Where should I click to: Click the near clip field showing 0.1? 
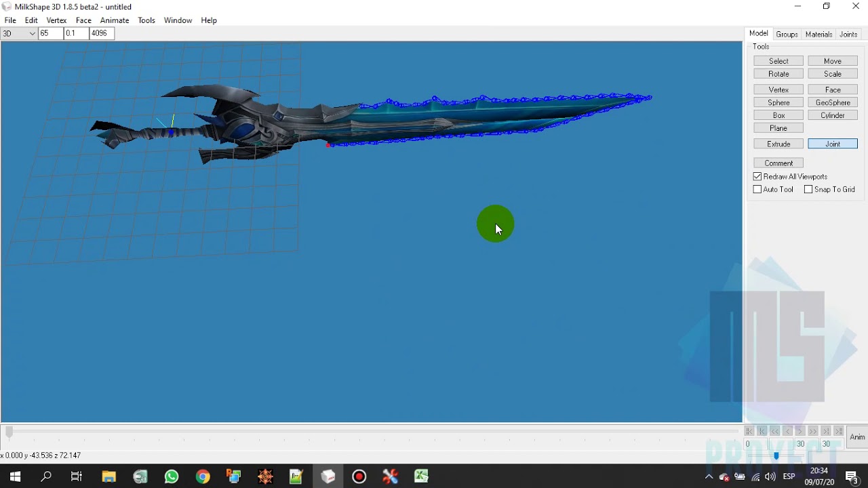(76, 33)
